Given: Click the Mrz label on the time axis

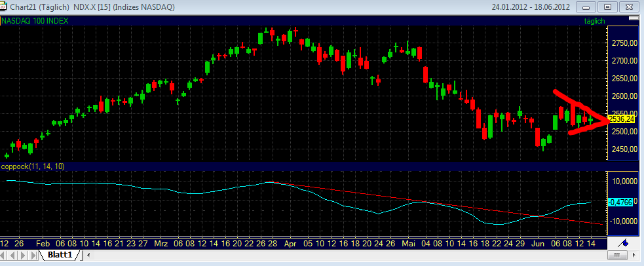Looking at the screenshot, I should click(x=161, y=243).
